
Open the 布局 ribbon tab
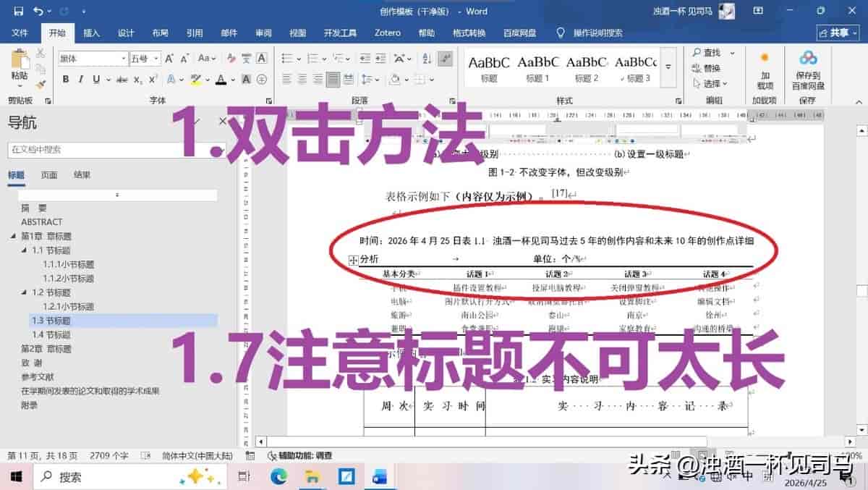point(160,33)
